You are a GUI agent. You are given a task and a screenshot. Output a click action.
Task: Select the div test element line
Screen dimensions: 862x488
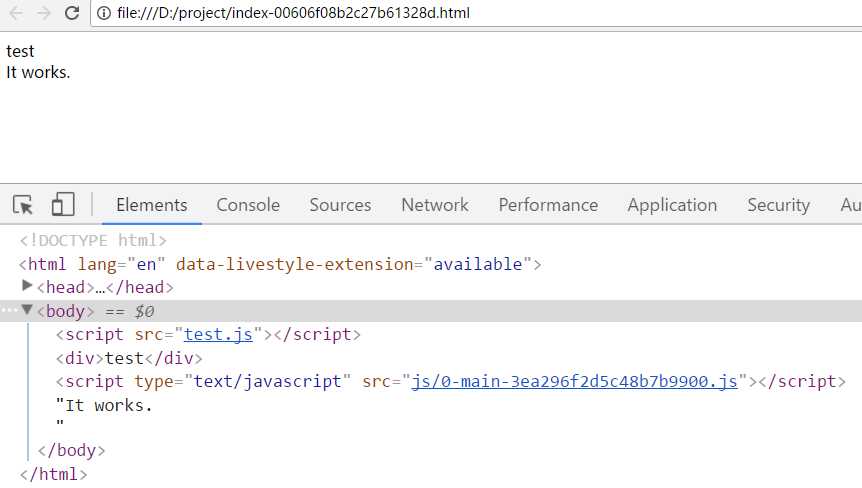129,358
